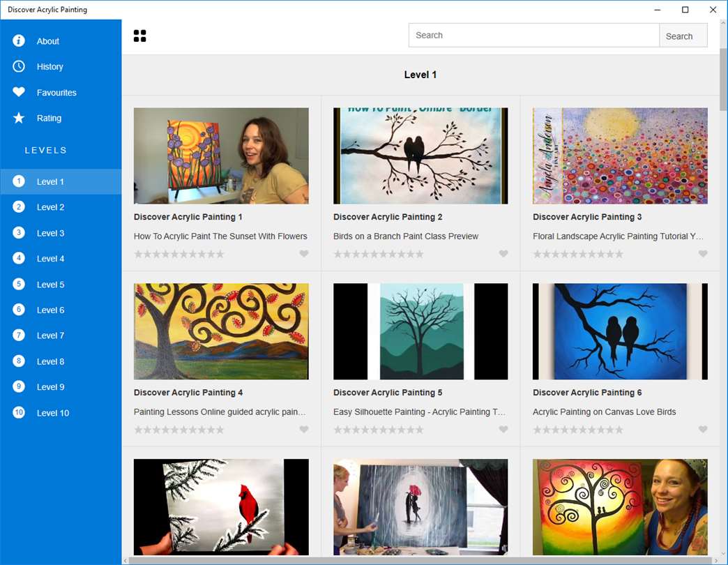The height and width of the screenshot is (565, 728).
Task: Click the number 10 circle icon
Action: click(x=19, y=412)
